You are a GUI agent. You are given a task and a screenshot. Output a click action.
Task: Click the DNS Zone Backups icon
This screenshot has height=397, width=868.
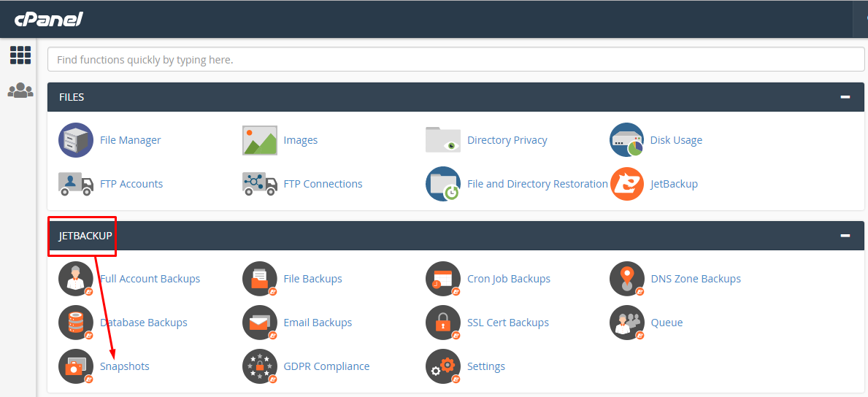tap(626, 279)
